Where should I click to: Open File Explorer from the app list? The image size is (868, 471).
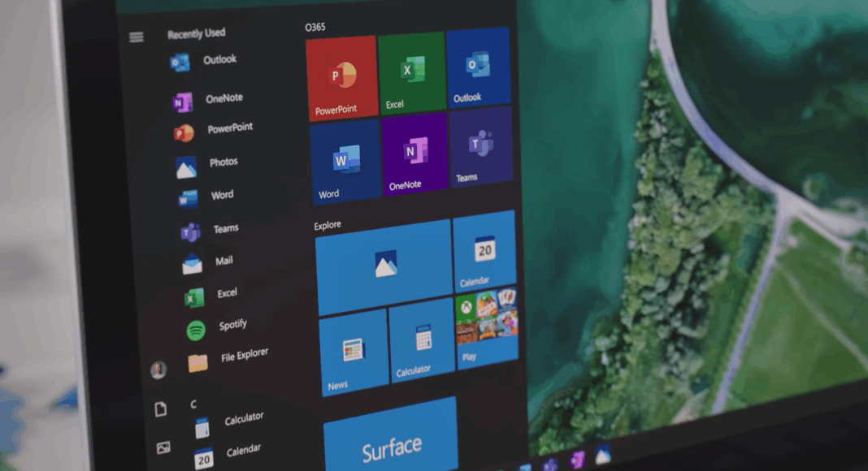pyautogui.click(x=228, y=359)
